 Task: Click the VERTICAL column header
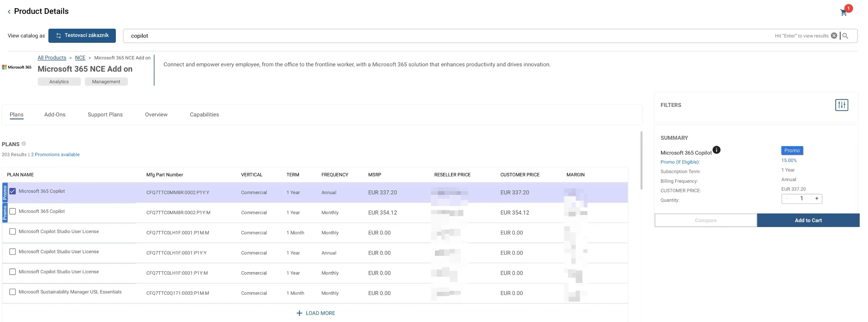252,174
